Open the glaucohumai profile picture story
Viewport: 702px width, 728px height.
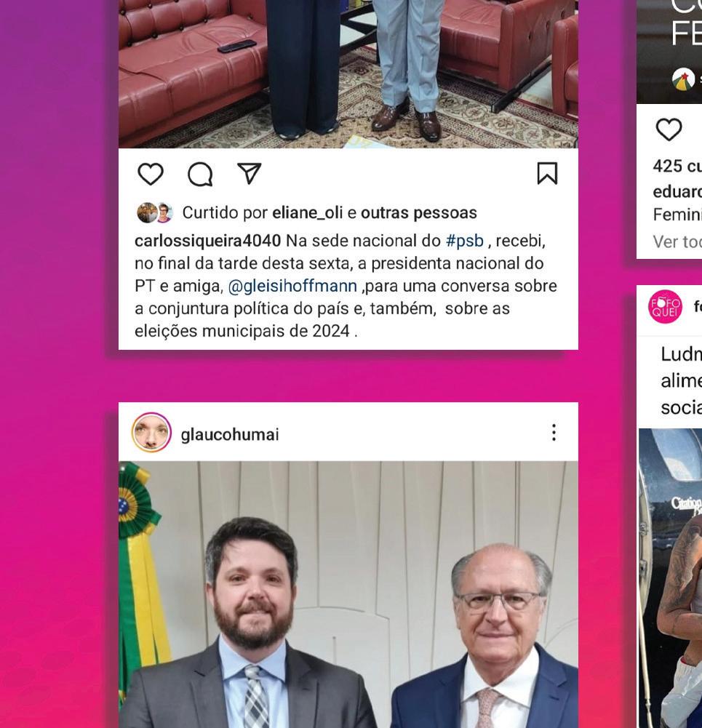pos(151,432)
